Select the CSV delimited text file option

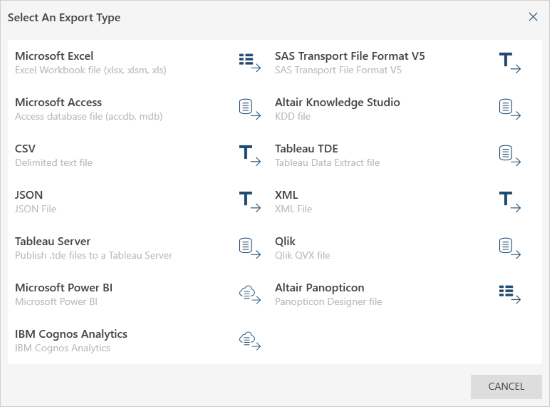point(138,155)
